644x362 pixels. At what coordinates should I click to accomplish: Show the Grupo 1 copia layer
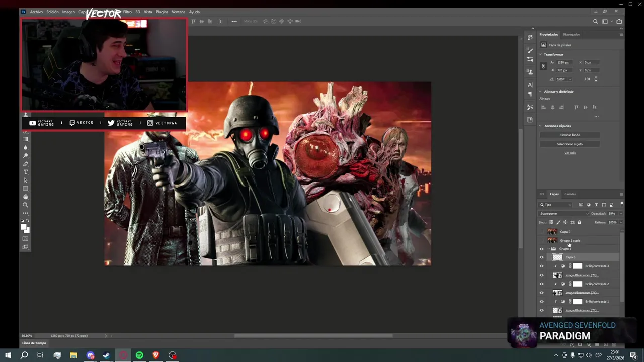click(542, 240)
